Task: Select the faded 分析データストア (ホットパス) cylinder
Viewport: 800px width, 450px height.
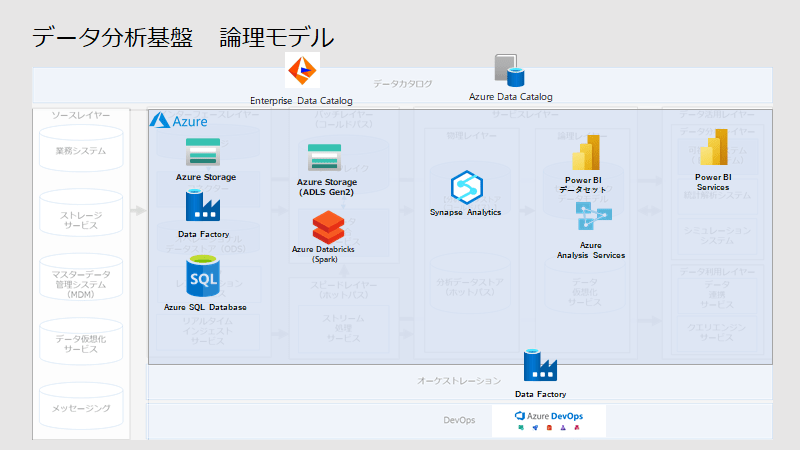Action: point(470,284)
